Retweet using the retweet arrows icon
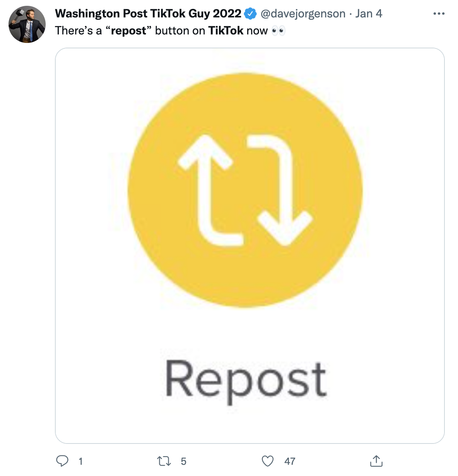Viewport: 458px width, 476px height. point(164,461)
